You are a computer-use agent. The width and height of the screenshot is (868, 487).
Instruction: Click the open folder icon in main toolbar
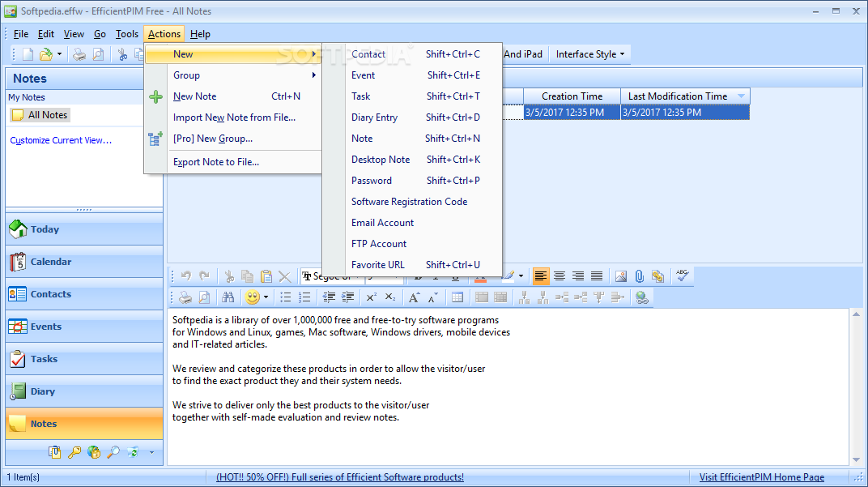(x=46, y=54)
